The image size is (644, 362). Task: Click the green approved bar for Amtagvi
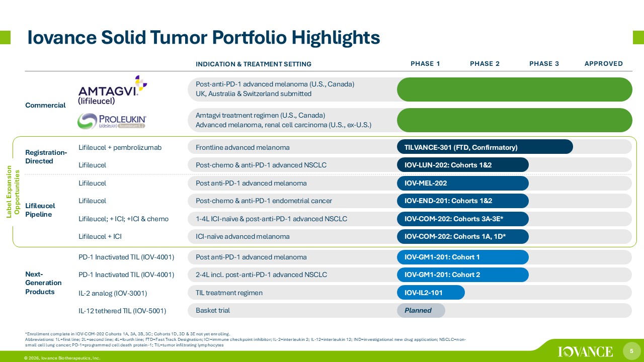(x=514, y=89)
